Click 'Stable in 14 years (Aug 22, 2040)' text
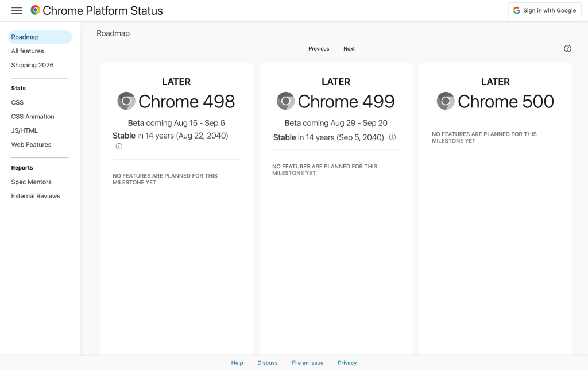Viewport: 588px width, 369px height. [170, 136]
